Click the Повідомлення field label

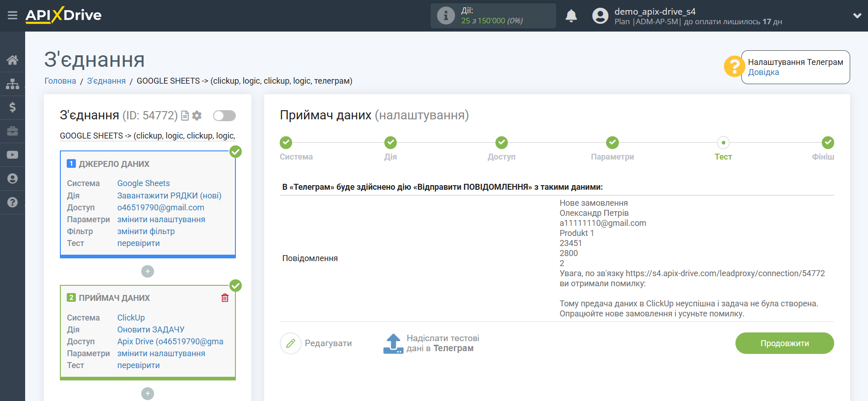pyautogui.click(x=310, y=258)
